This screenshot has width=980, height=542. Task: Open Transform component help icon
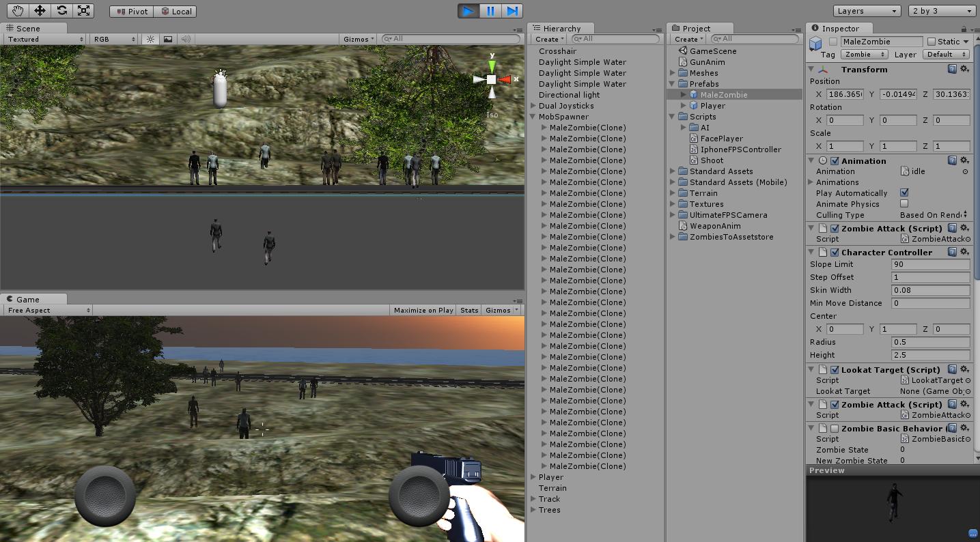tap(952, 69)
